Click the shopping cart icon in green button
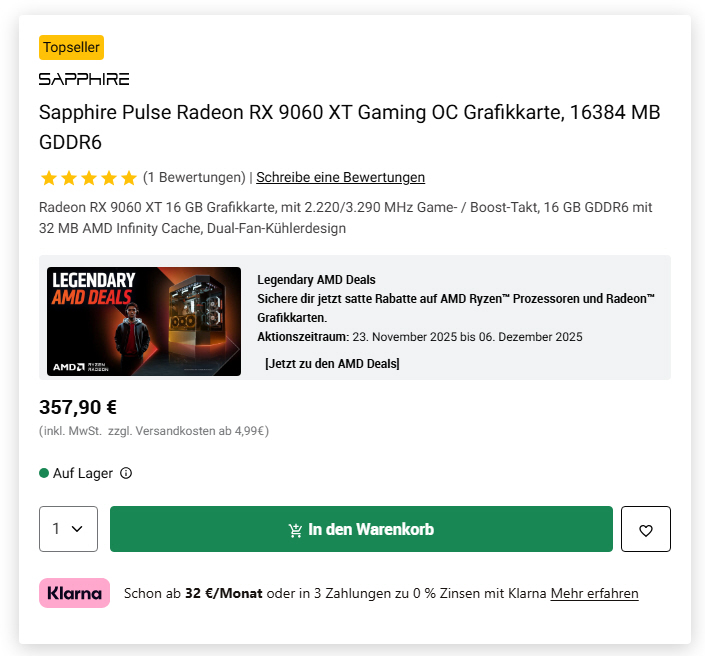The image size is (705, 656). [295, 530]
